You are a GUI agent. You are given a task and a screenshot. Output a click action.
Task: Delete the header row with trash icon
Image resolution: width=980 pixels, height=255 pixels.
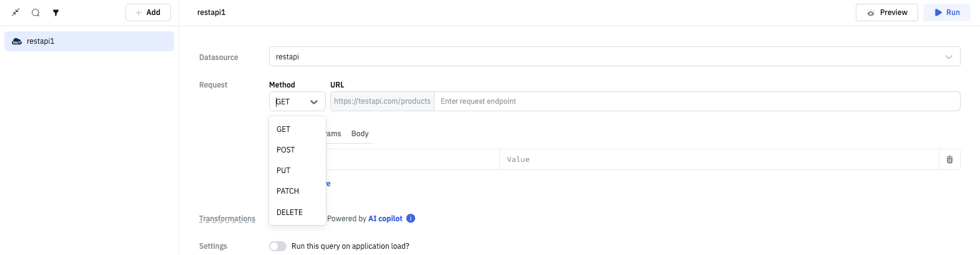pyautogui.click(x=949, y=159)
